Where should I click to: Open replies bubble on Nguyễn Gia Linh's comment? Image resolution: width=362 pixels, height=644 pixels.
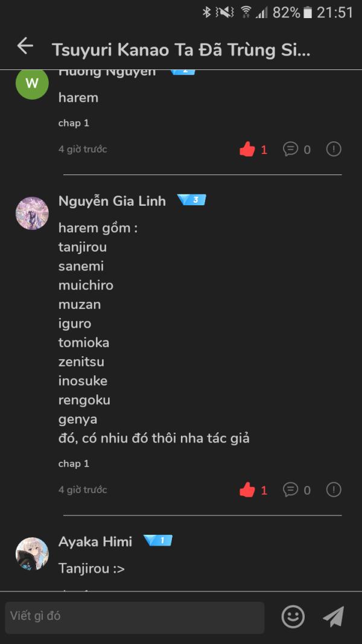290,490
